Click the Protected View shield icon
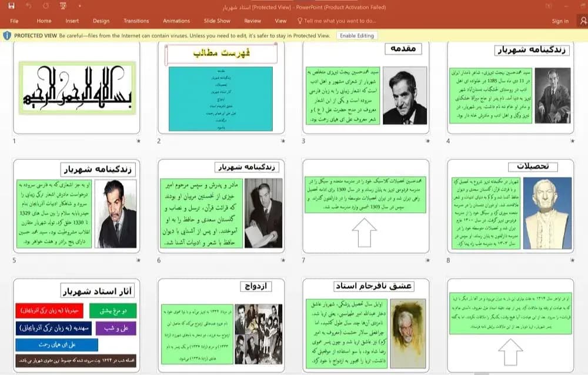This screenshot has width=588, height=375. 6,36
